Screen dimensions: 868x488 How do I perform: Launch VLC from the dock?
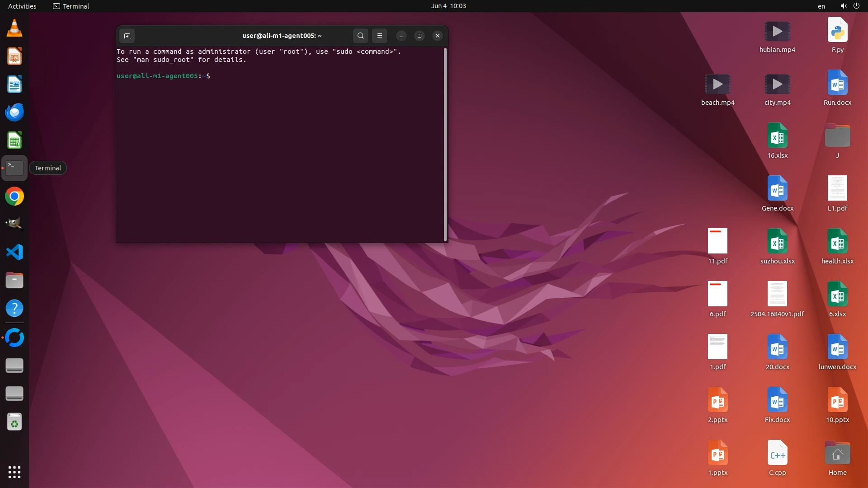pos(14,28)
